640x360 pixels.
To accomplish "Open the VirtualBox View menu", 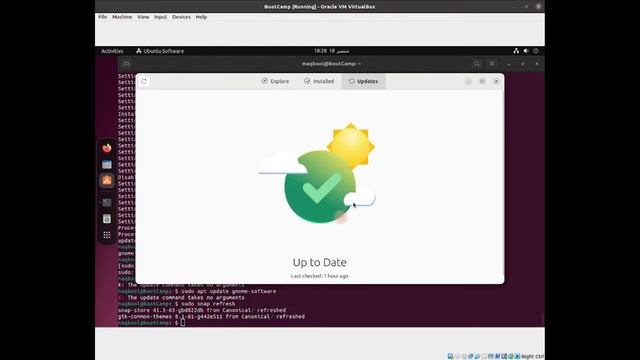I will coord(143,17).
